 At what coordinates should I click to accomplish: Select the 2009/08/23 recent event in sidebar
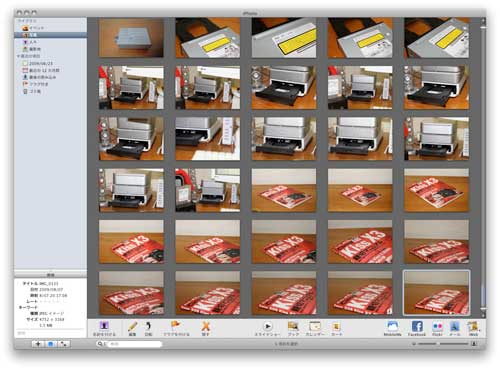point(50,63)
